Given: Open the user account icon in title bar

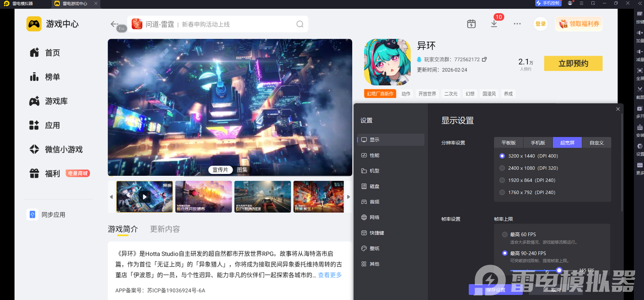Looking at the screenshot, I should point(570,3).
